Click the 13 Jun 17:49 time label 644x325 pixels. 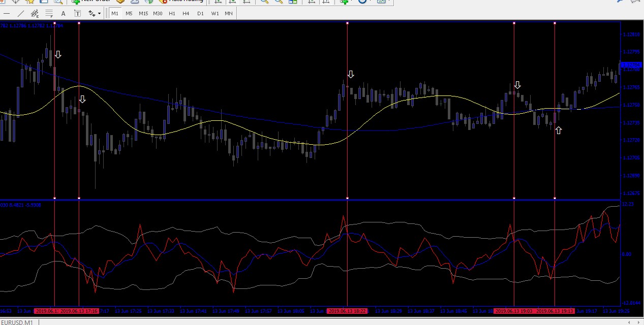226,311
